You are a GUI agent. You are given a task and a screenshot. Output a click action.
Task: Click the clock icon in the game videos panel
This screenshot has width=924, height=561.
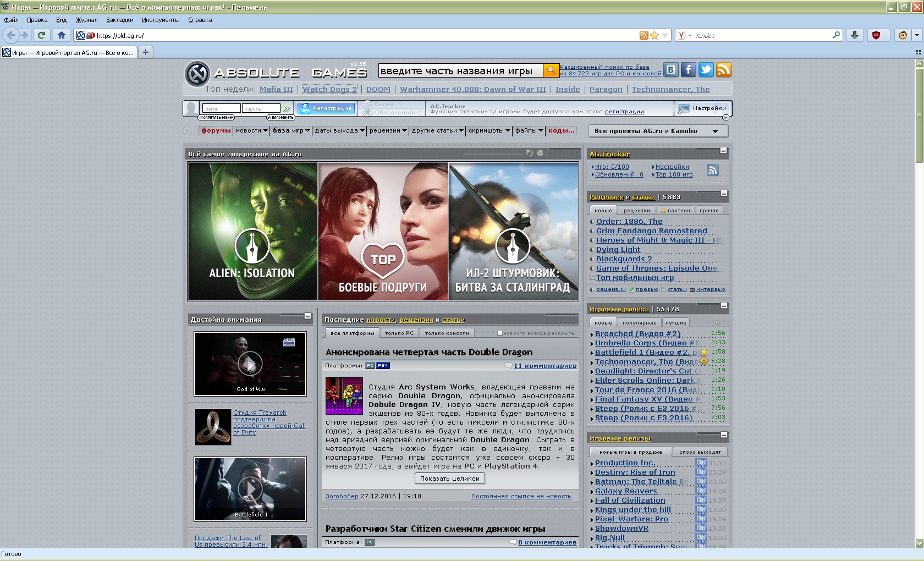[717, 322]
